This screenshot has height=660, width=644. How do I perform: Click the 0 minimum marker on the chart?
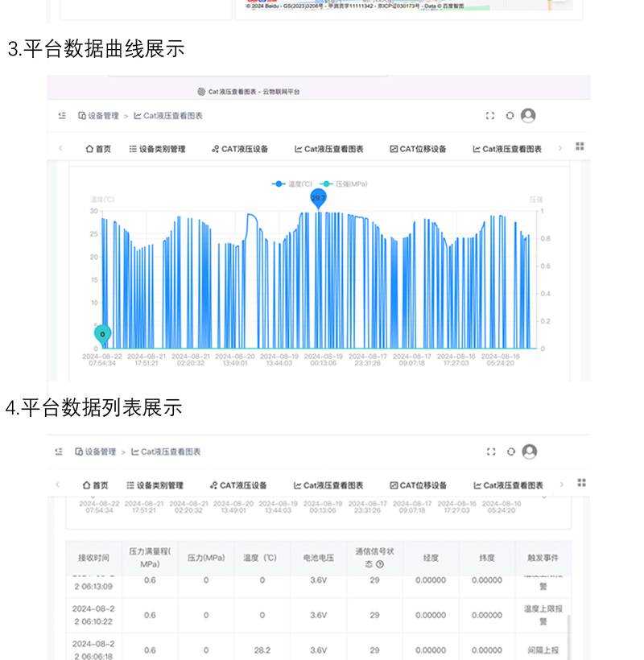click(x=102, y=333)
